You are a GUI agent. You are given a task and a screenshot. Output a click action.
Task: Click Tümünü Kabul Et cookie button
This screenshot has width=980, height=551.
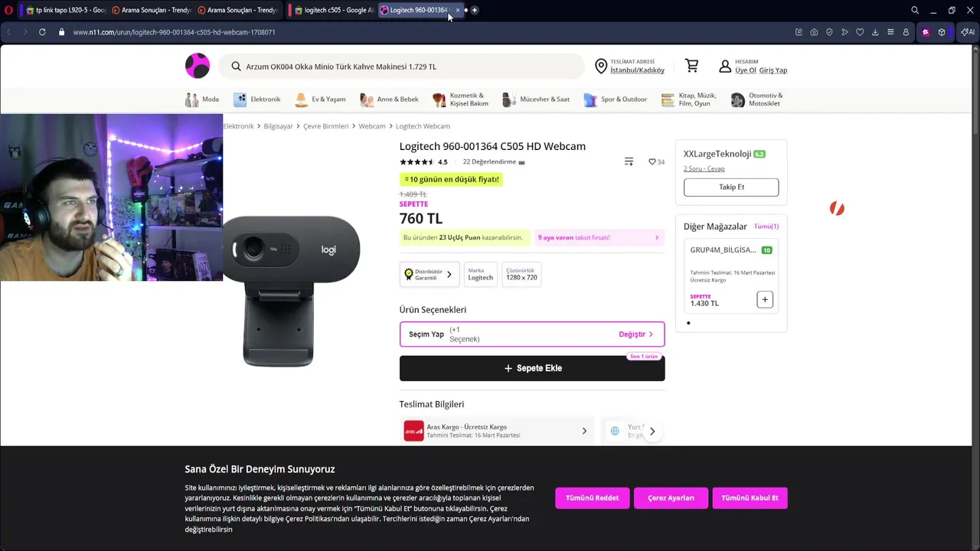point(750,498)
